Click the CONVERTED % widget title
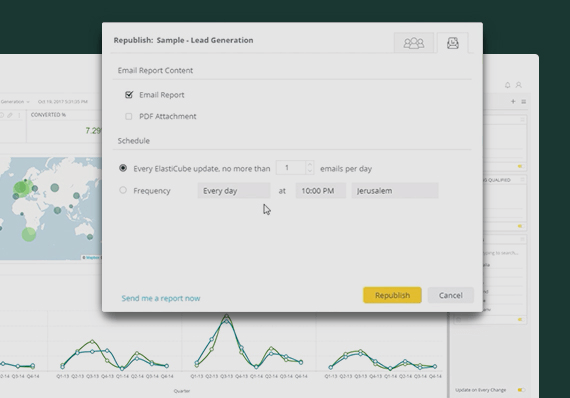The image size is (570, 398). coord(48,115)
